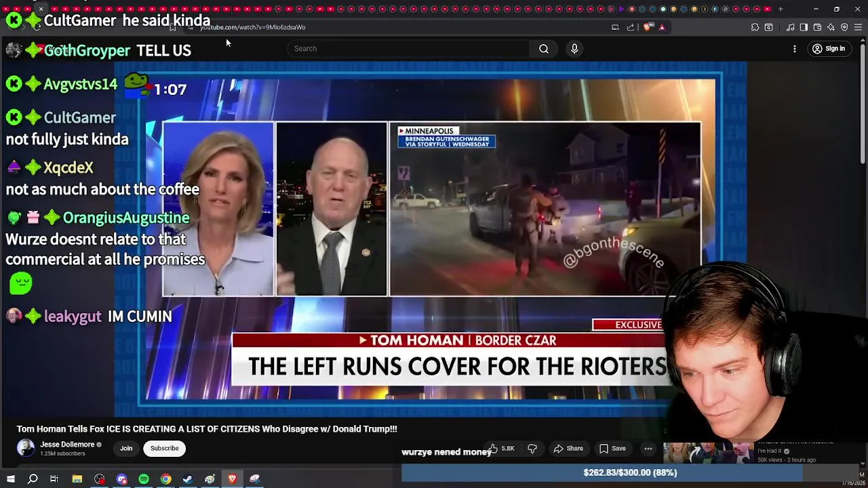The height and width of the screenshot is (488, 868).
Task: Click chat username XqcdeX
Action: (68, 167)
